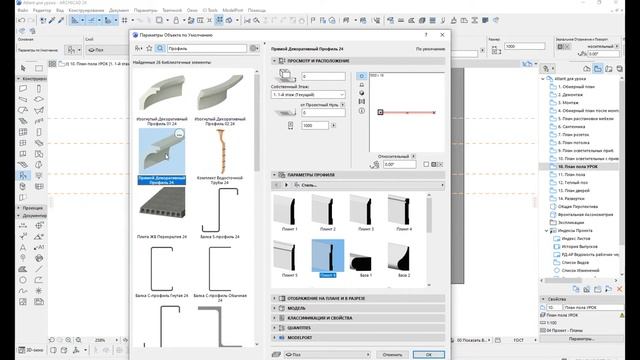Open the 'Конструирование' menu
The width and height of the screenshot is (640, 360).
[86, 10]
